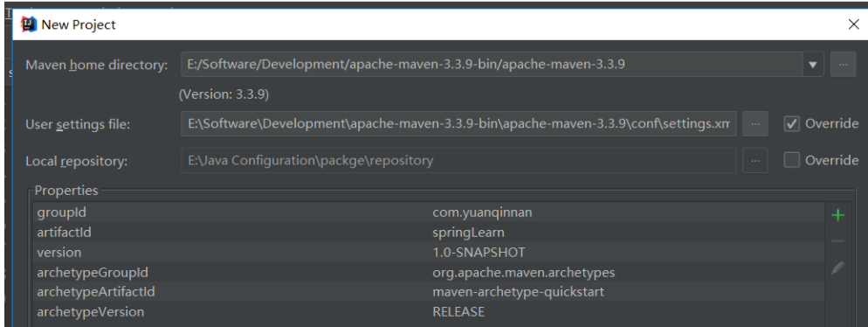Browse for the Maven home directory
868x327 pixels.
click(x=843, y=65)
